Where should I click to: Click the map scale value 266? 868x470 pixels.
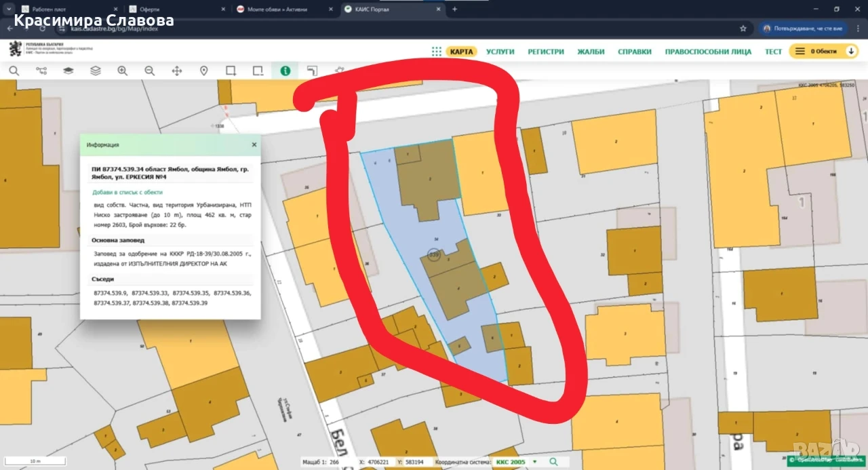click(x=335, y=462)
